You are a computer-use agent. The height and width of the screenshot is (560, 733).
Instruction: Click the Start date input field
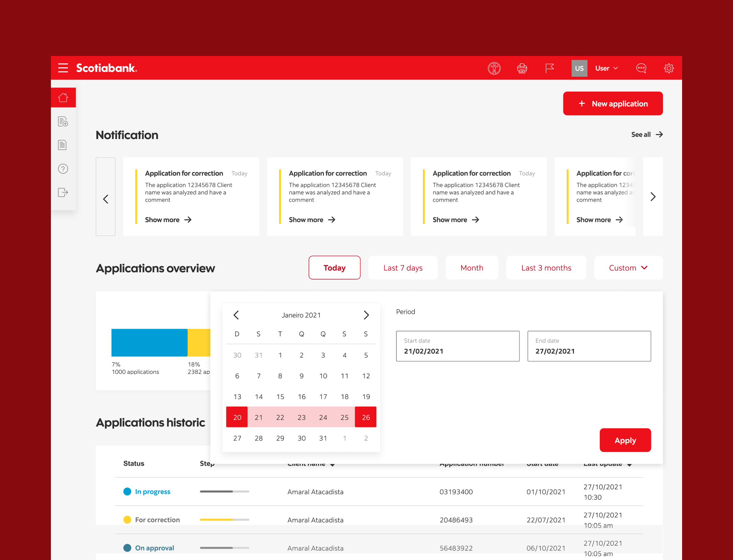point(457,346)
